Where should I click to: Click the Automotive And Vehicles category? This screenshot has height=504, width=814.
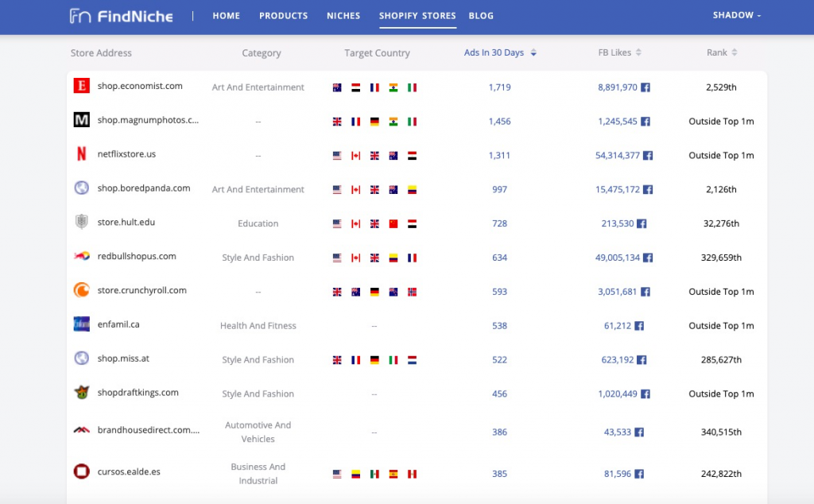[258, 432]
